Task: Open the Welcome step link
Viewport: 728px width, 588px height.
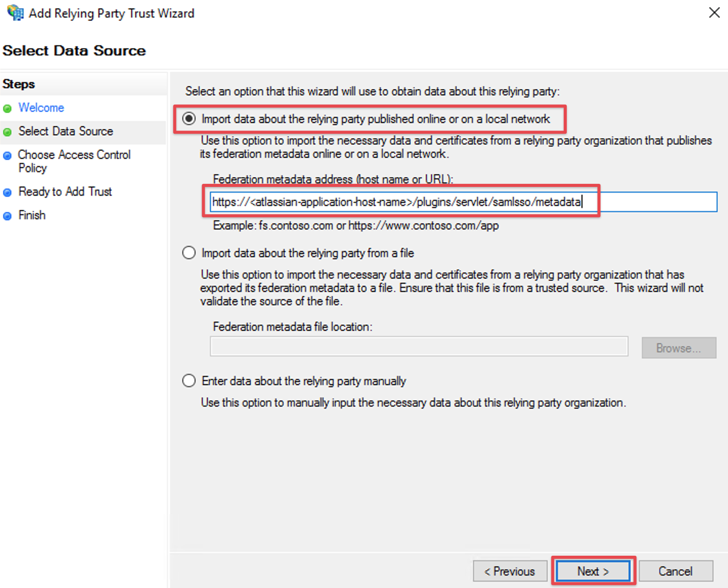Action: (41, 108)
